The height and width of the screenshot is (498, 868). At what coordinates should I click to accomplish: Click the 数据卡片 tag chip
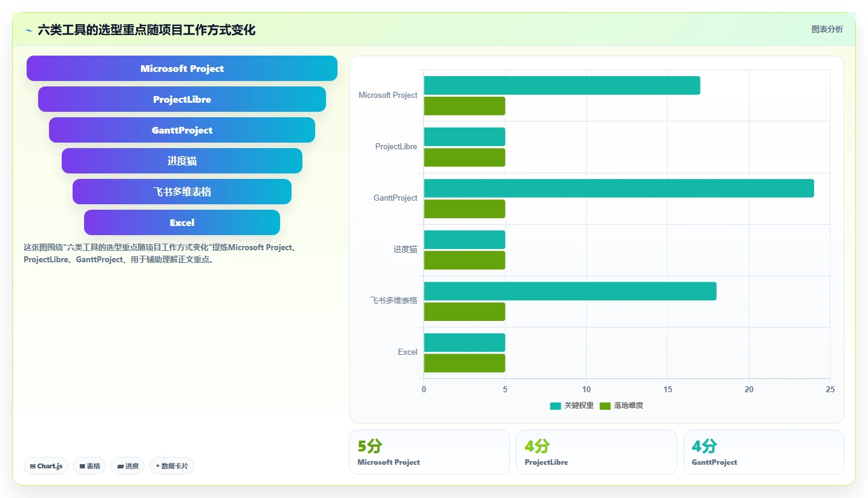tap(172, 466)
